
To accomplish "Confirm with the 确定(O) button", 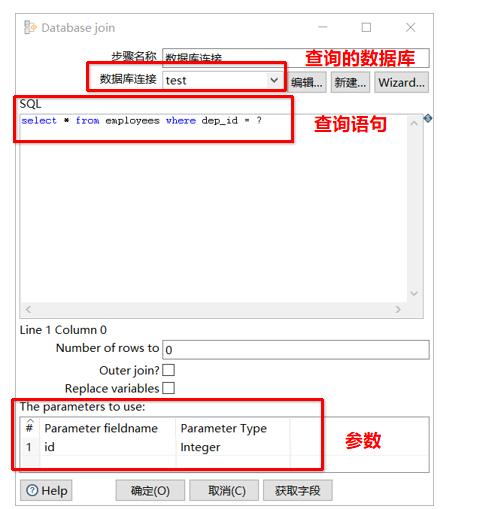I will click(150, 490).
